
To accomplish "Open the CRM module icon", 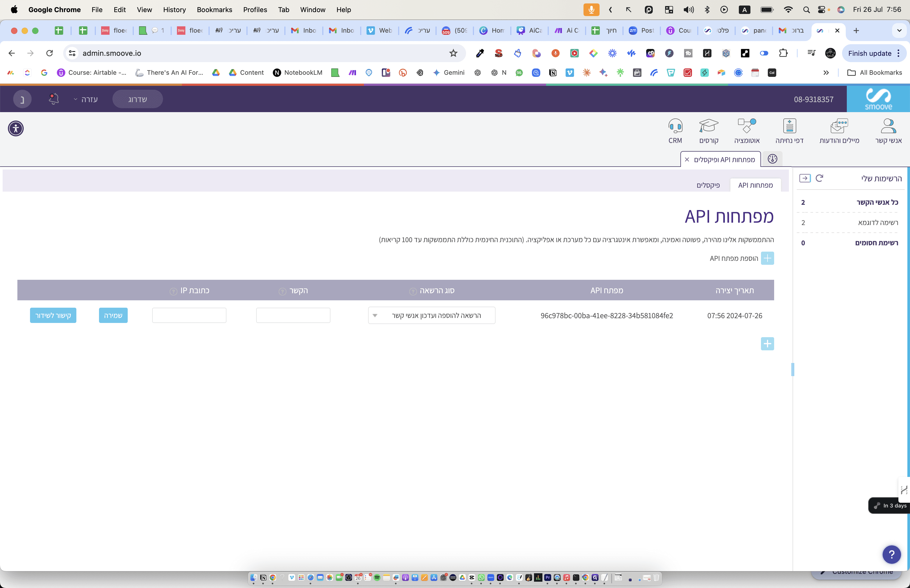I will [675, 131].
